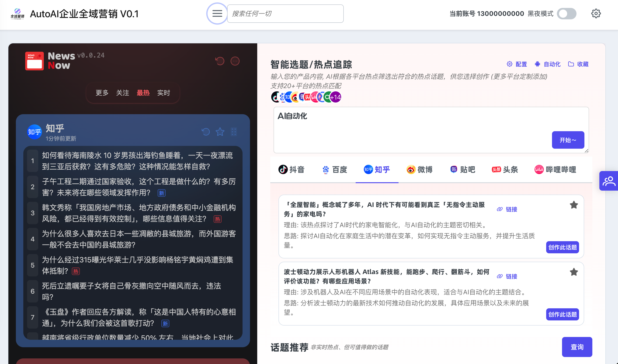Screen dimensions: 618x364
Task: Open 收藏 folder link
Action: (578, 64)
